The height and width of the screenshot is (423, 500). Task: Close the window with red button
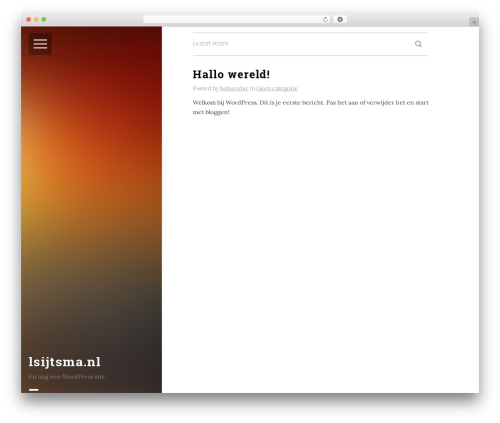click(29, 19)
